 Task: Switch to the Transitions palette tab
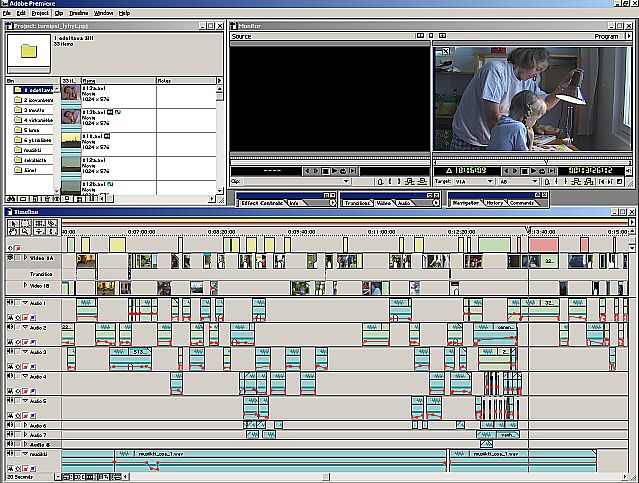point(357,203)
